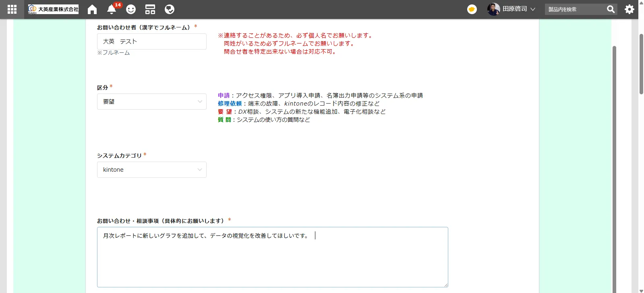The width and height of the screenshot is (644, 293).
Task: Open the settings gear icon
Action: [x=630, y=9]
